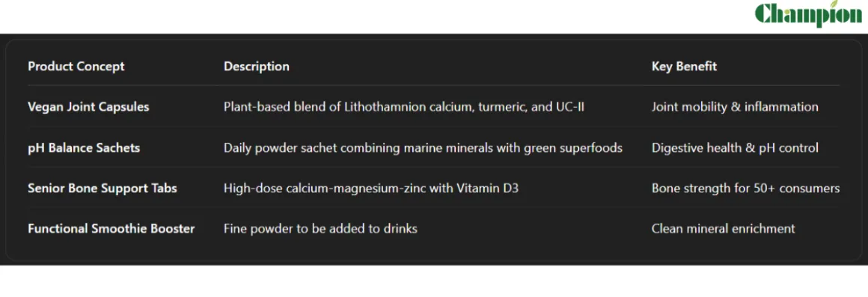Select the Product Concept column header
The width and height of the screenshot is (868, 297).
tap(76, 67)
